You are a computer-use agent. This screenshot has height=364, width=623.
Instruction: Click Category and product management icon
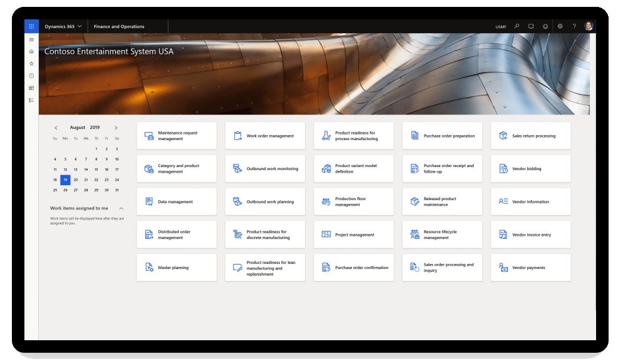coord(149,169)
